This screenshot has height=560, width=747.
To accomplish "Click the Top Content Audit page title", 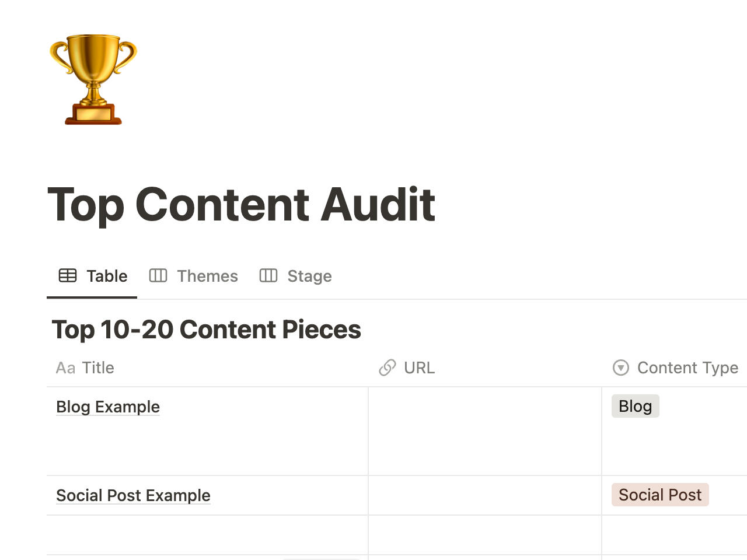I will [241, 205].
